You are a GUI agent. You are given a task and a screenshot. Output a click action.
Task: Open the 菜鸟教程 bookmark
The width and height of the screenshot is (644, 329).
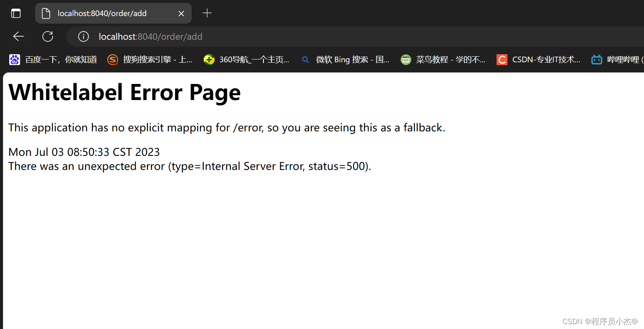coord(451,60)
